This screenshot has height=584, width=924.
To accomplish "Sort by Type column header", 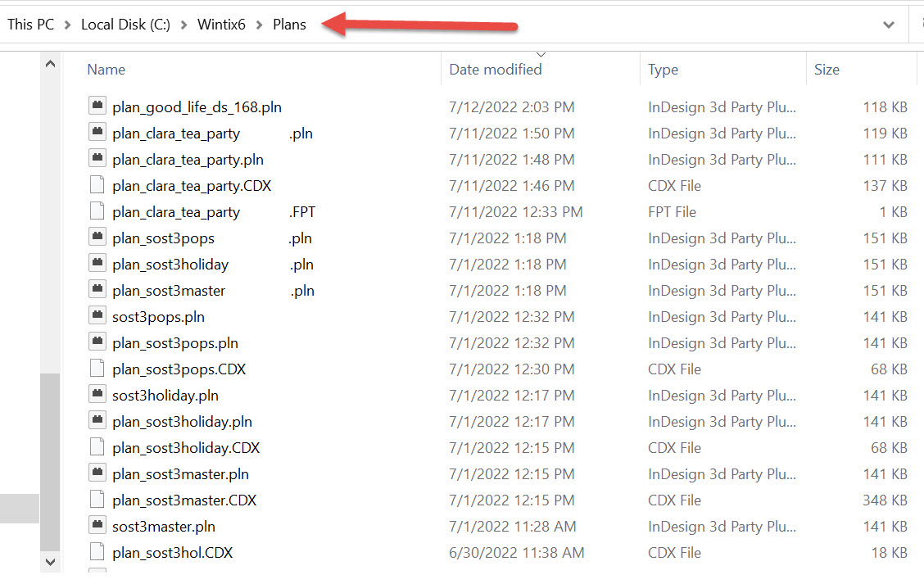I will (x=663, y=70).
